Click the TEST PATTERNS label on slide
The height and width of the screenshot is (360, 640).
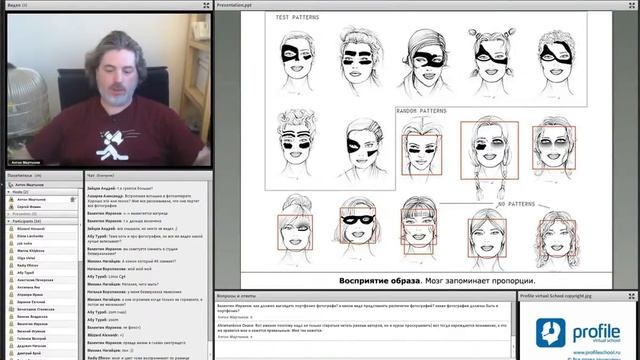click(x=297, y=18)
